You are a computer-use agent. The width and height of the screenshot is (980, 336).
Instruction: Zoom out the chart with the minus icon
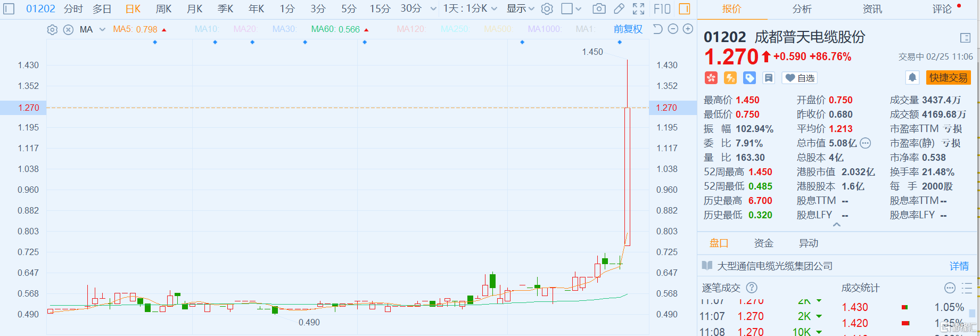coord(673,29)
